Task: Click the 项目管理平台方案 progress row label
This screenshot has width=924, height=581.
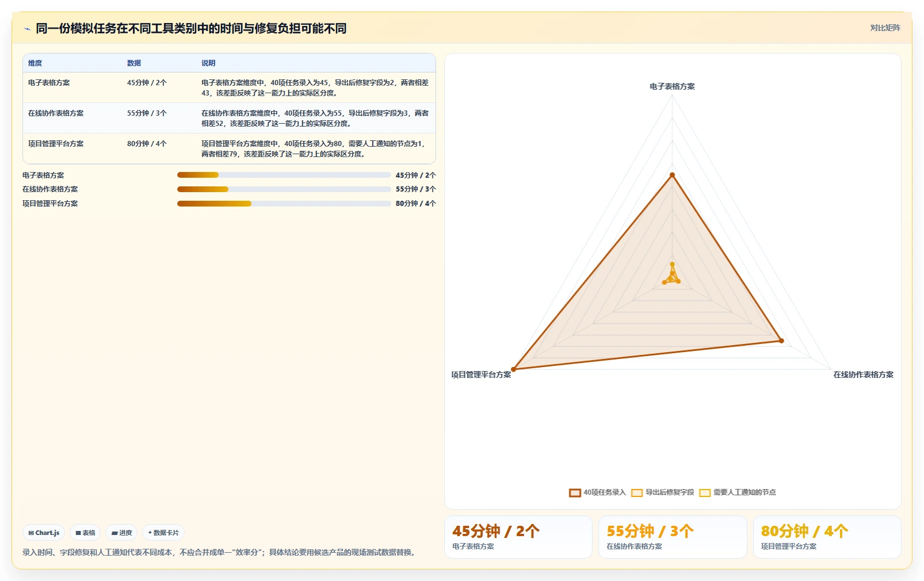Action: click(50, 204)
